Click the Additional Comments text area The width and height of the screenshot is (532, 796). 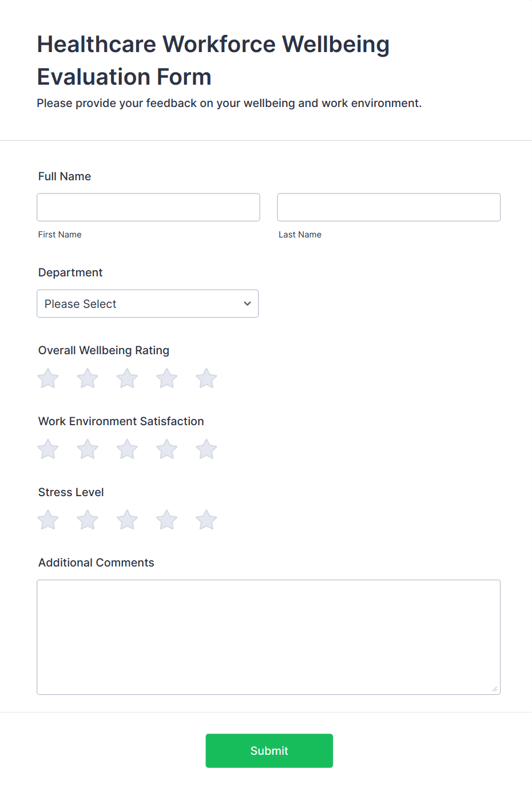269,636
